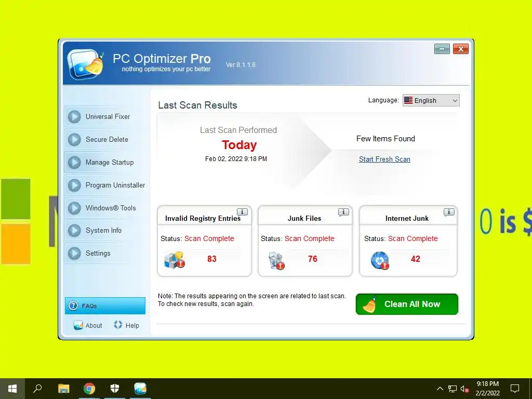
Task: Click the registry cubes warning icon
Action: 175,260
